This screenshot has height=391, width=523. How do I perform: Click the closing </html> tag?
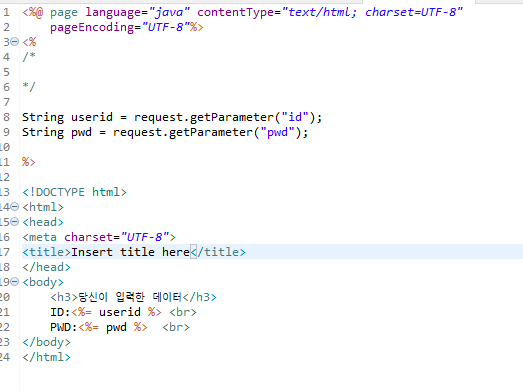coord(46,357)
